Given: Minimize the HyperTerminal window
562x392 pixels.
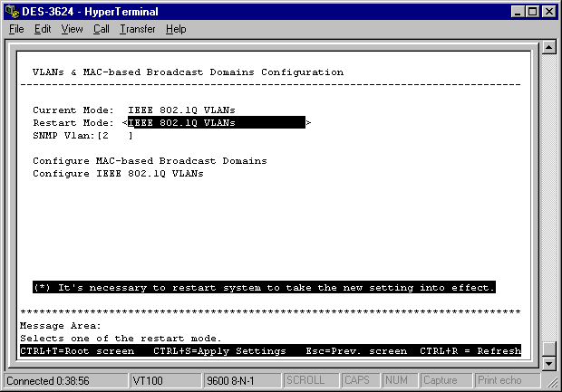Looking at the screenshot, I should pos(518,11).
